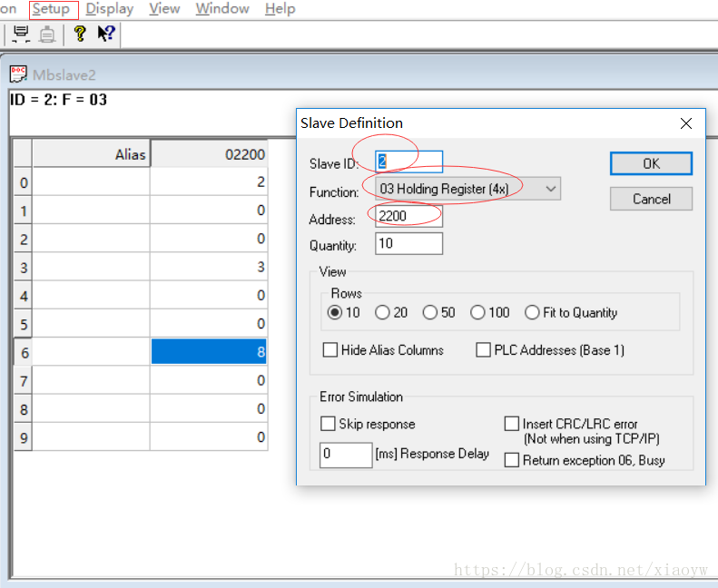Click the Response Delay input field
Image resolution: width=718 pixels, height=588 pixels.
346,455
